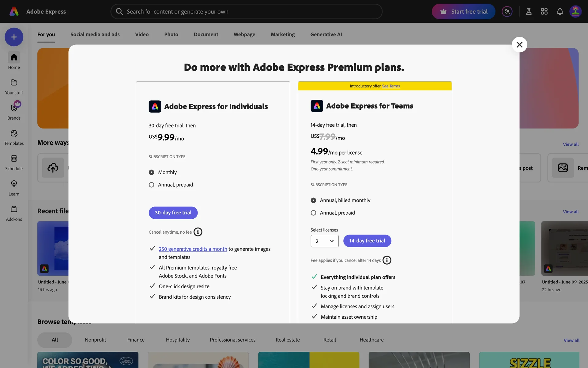Screen dimensions: 588x368
Task: Select the Monthly subscription type
Action: click(x=151, y=172)
